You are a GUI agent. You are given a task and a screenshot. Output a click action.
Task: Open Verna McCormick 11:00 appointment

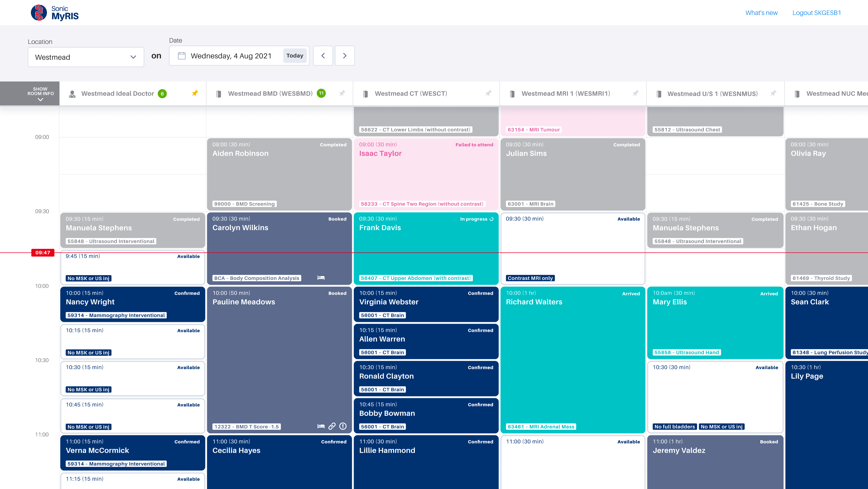[132, 453]
